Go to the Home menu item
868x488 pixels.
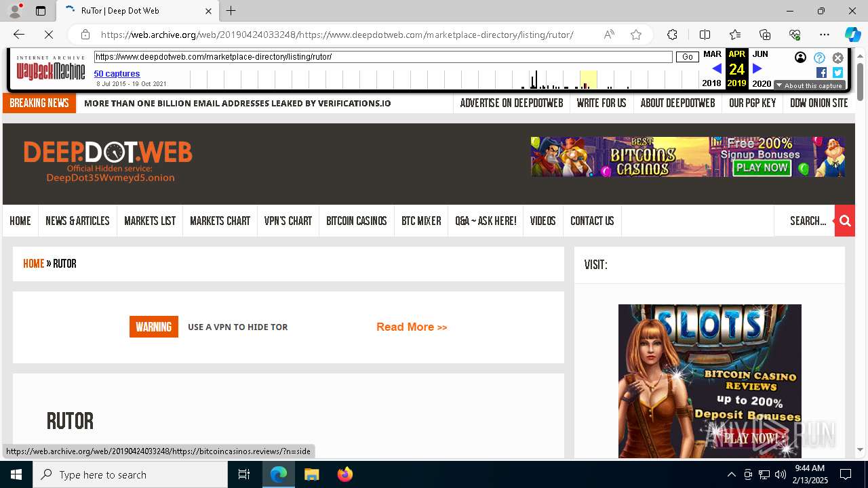20,221
